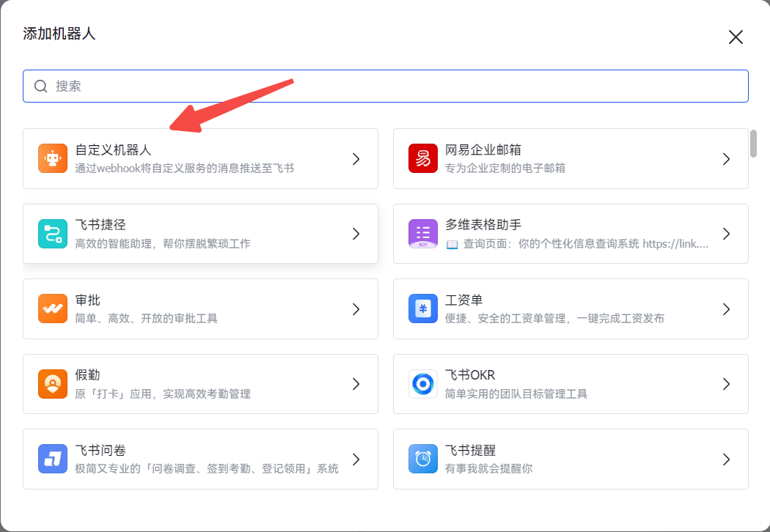Click the book emoji in 多维表格助手 description

click(x=452, y=245)
